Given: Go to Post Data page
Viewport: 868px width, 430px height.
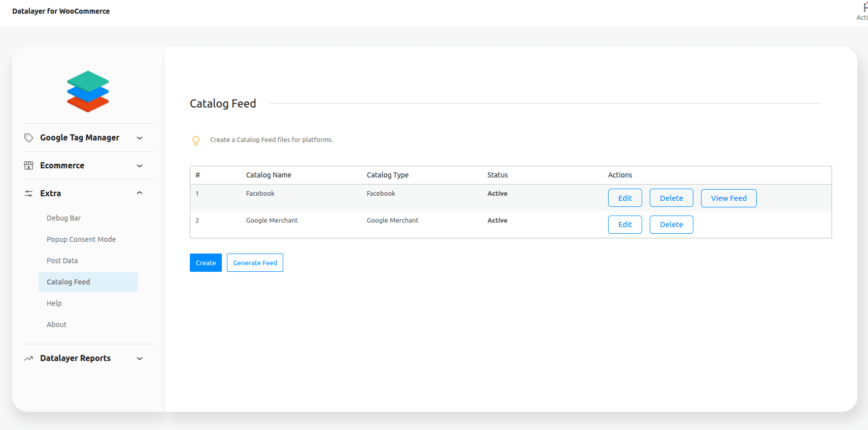Looking at the screenshot, I should tap(62, 261).
